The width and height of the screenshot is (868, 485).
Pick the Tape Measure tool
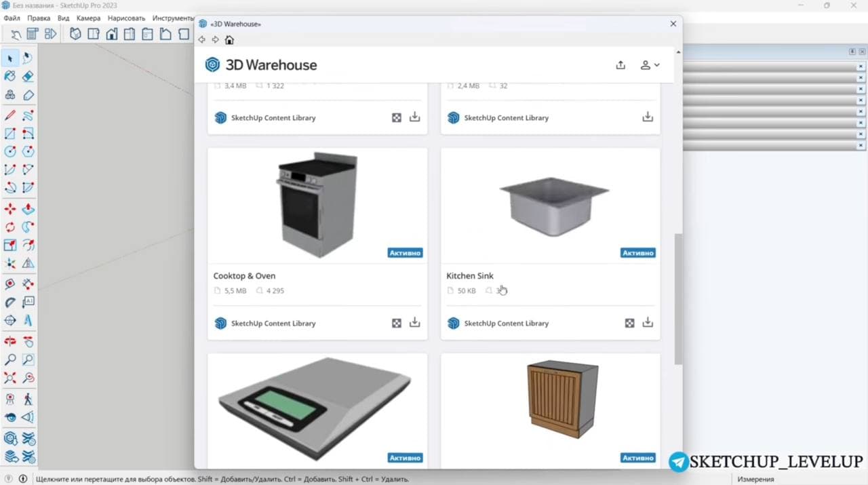tap(10, 284)
